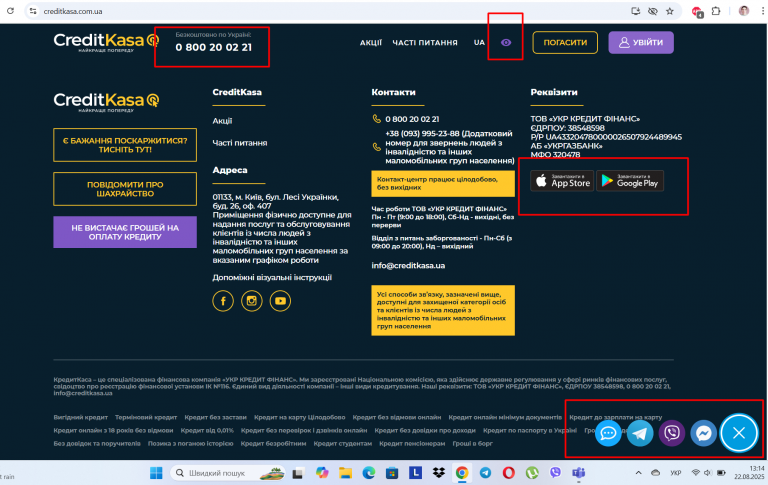Open Telegram from the taskbar
This screenshot has width=768, height=485.
485,473
